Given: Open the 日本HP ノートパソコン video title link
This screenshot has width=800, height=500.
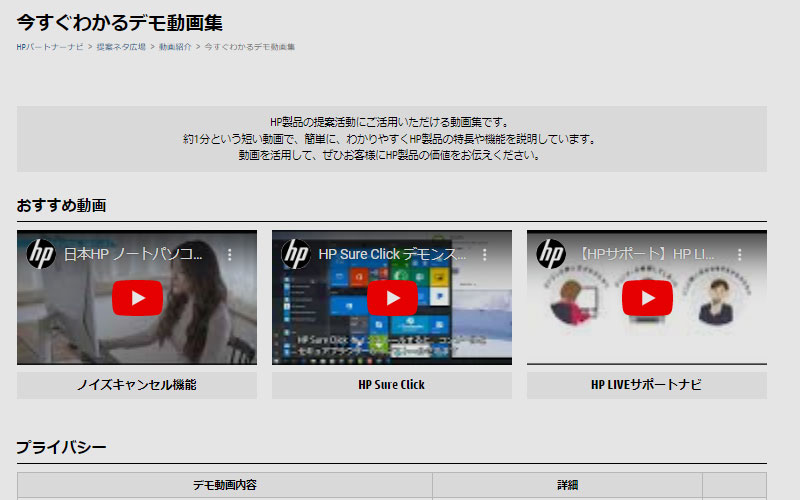Looking at the screenshot, I should 133,254.
